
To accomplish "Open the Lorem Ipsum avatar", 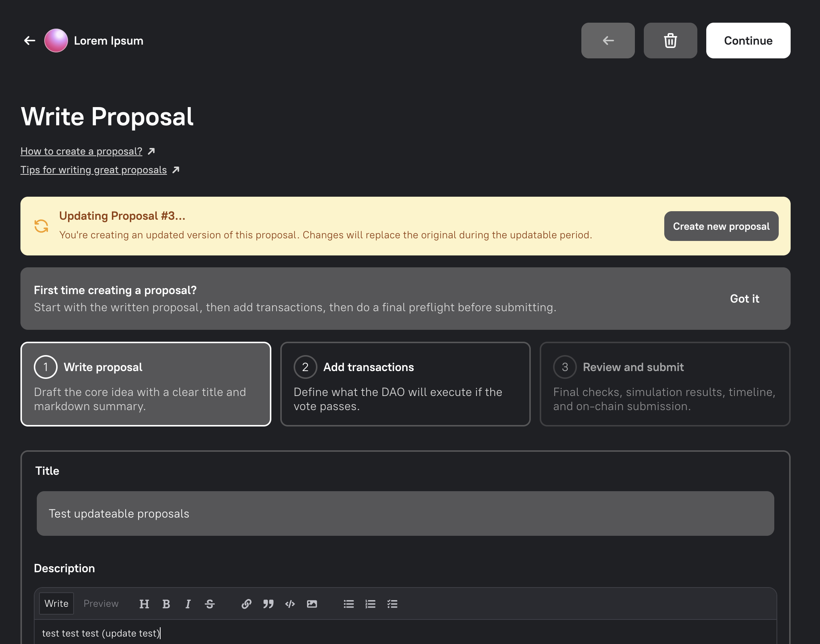I will click(x=56, y=41).
